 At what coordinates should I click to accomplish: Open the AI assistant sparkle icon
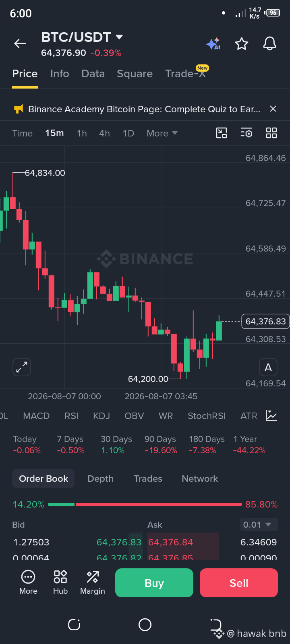213,43
